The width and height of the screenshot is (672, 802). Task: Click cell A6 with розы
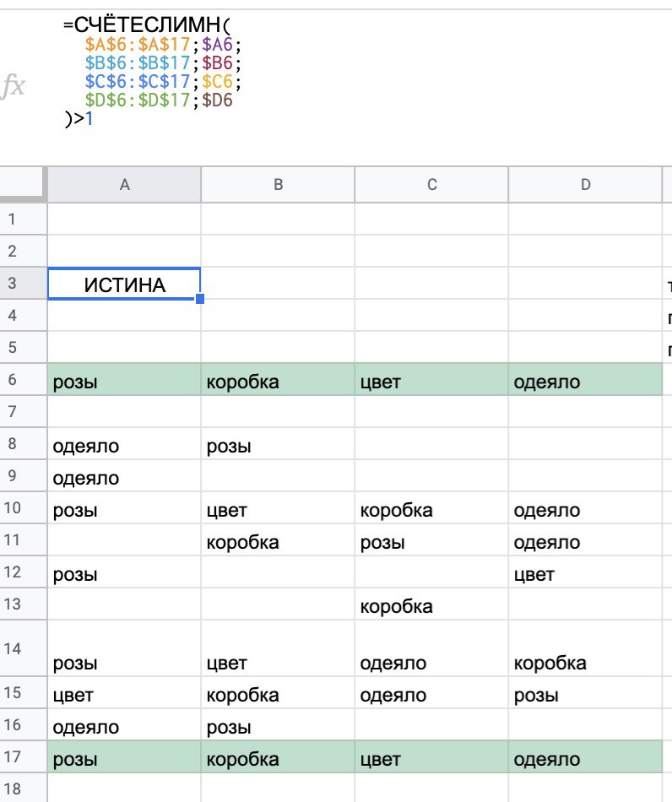(124, 380)
